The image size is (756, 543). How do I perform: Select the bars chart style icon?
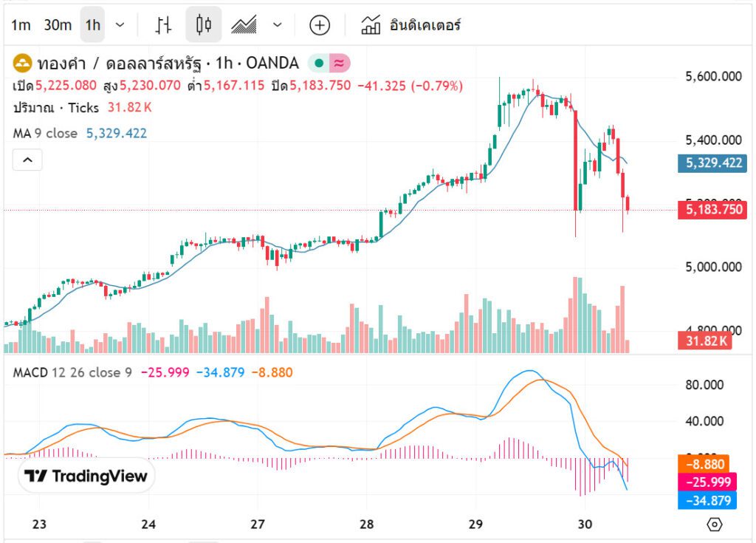163,25
